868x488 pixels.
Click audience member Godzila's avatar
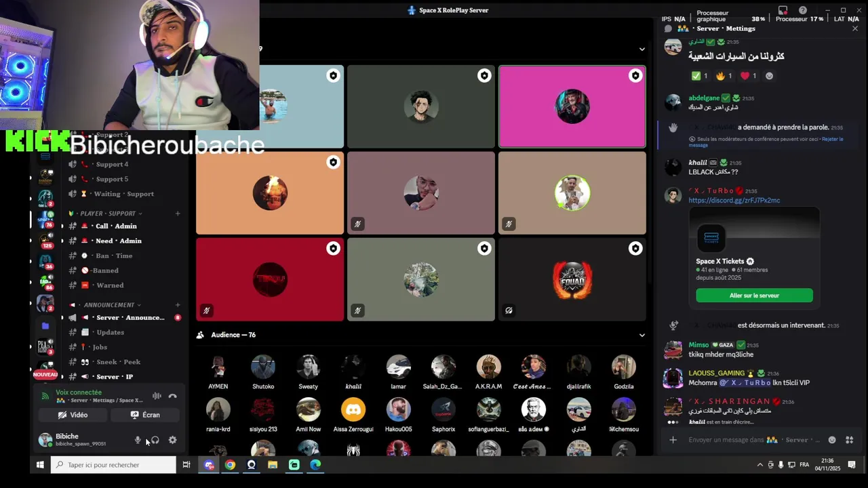tap(624, 367)
